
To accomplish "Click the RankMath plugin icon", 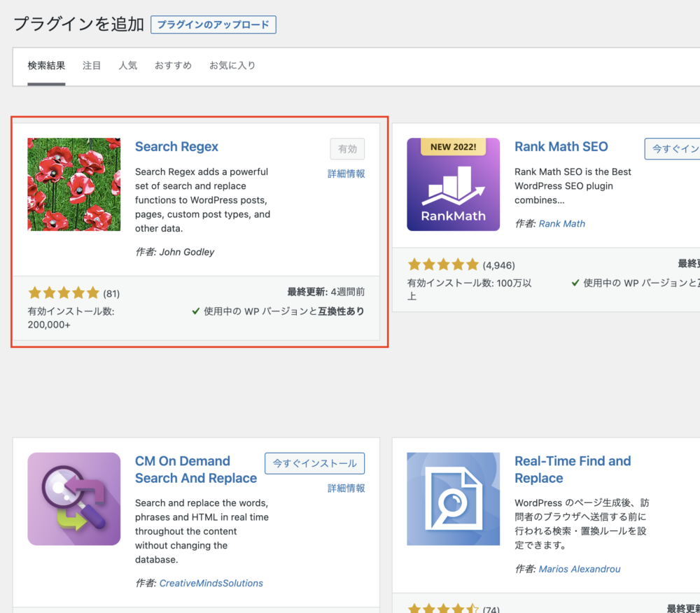I will (453, 184).
